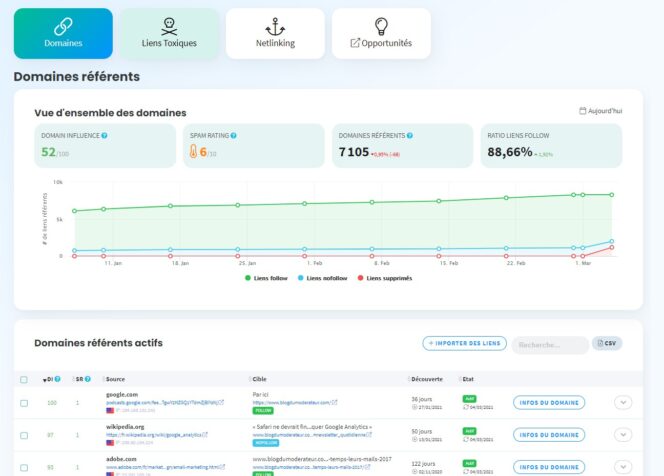The image size is (664, 476).
Task: Toggle Liens follow legend series
Action: [x=266, y=278]
